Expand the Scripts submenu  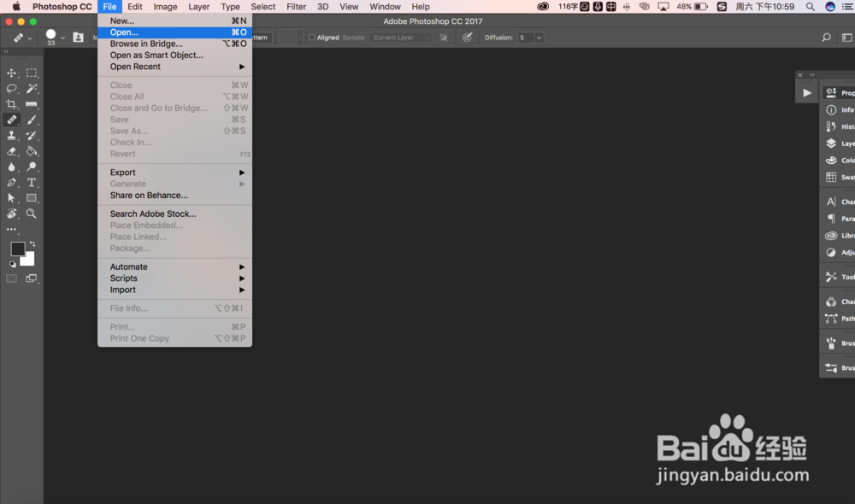tap(242, 278)
